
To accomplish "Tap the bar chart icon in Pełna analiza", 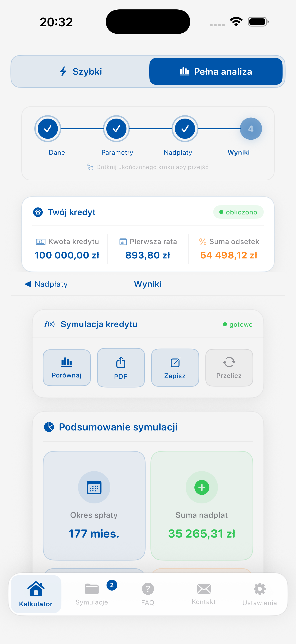I will tap(184, 71).
